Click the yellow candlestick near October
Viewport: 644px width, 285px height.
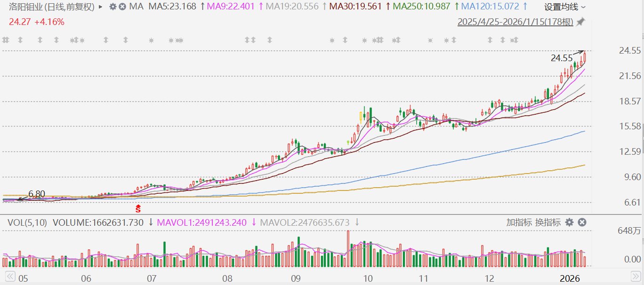pyautogui.click(x=362, y=116)
